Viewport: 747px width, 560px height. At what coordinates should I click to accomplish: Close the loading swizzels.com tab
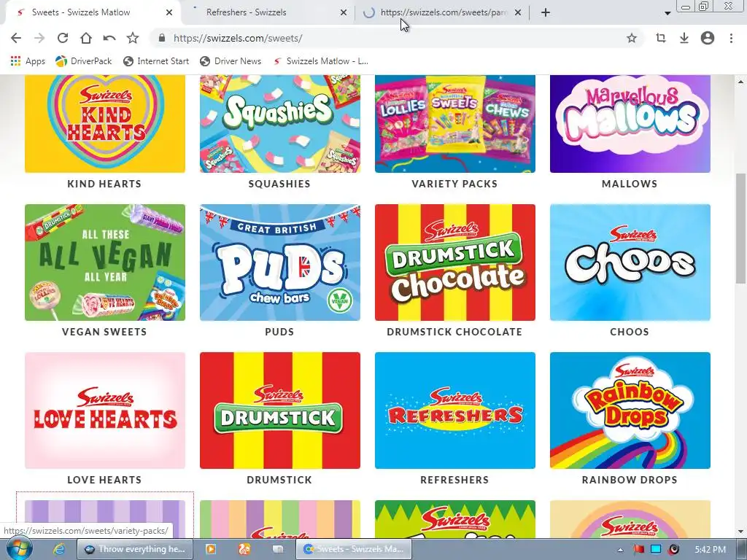pyautogui.click(x=518, y=12)
